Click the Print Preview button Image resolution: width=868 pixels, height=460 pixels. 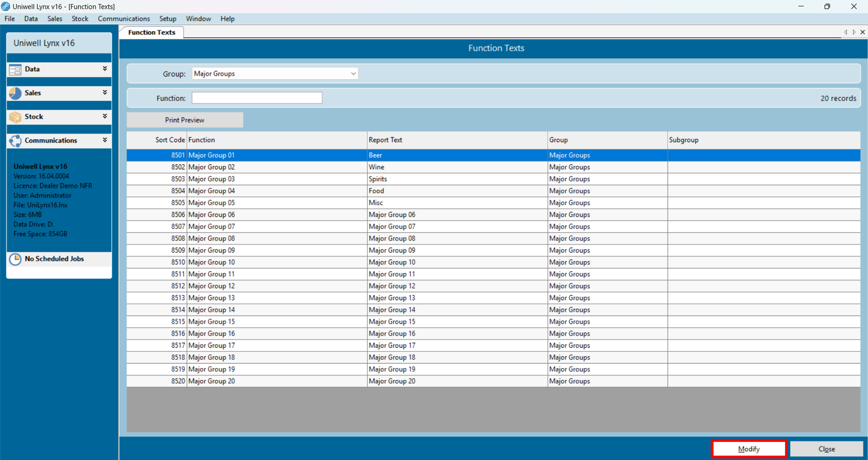point(185,120)
